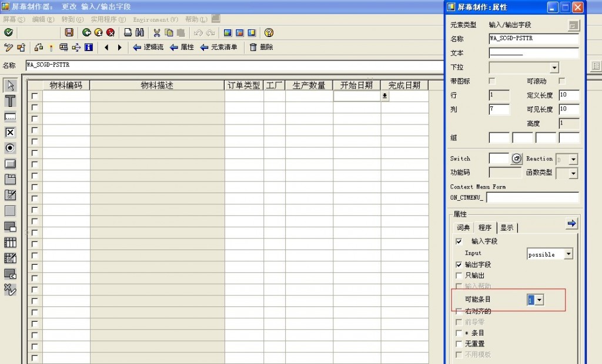Select the Custom control tool

[10, 274]
